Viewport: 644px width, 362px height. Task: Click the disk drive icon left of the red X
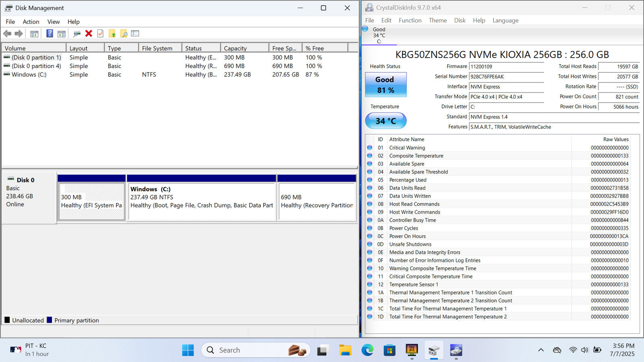coord(77,34)
